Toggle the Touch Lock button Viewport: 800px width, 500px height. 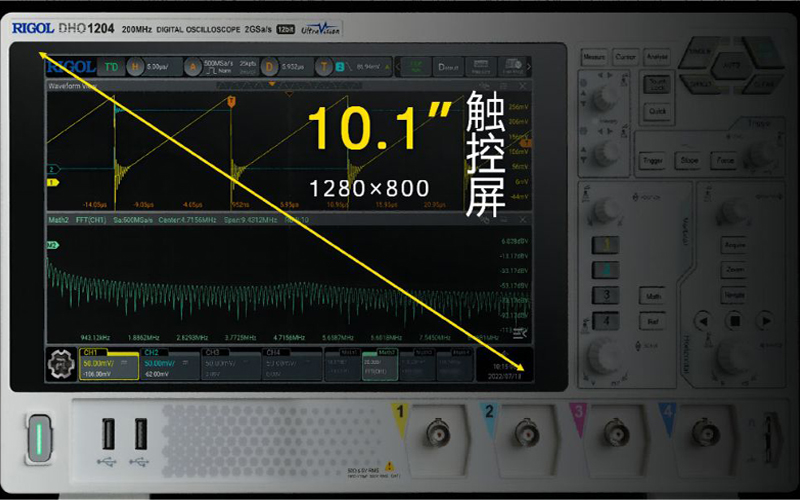tap(657, 87)
